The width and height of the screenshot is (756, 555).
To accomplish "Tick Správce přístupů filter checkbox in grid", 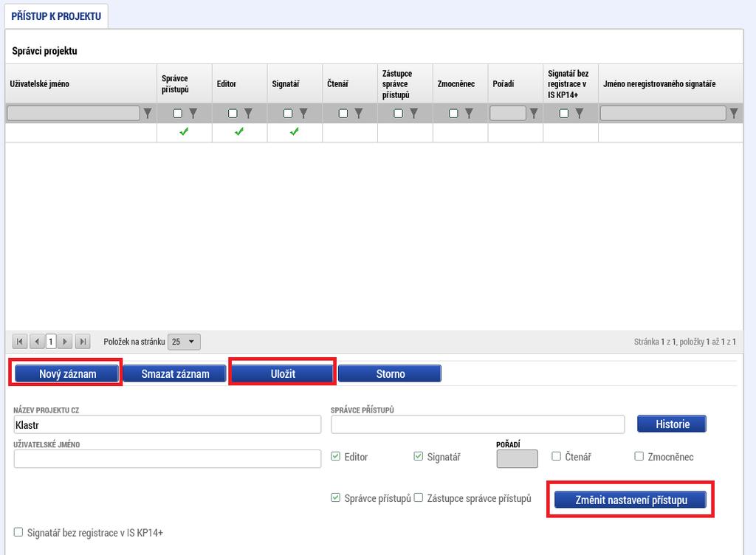I will 177,113.
